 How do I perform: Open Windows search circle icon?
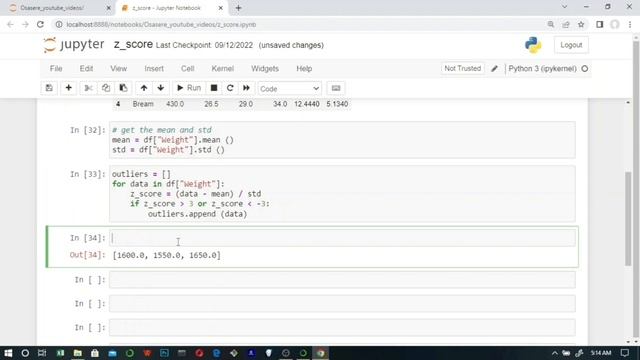[25, 353]
